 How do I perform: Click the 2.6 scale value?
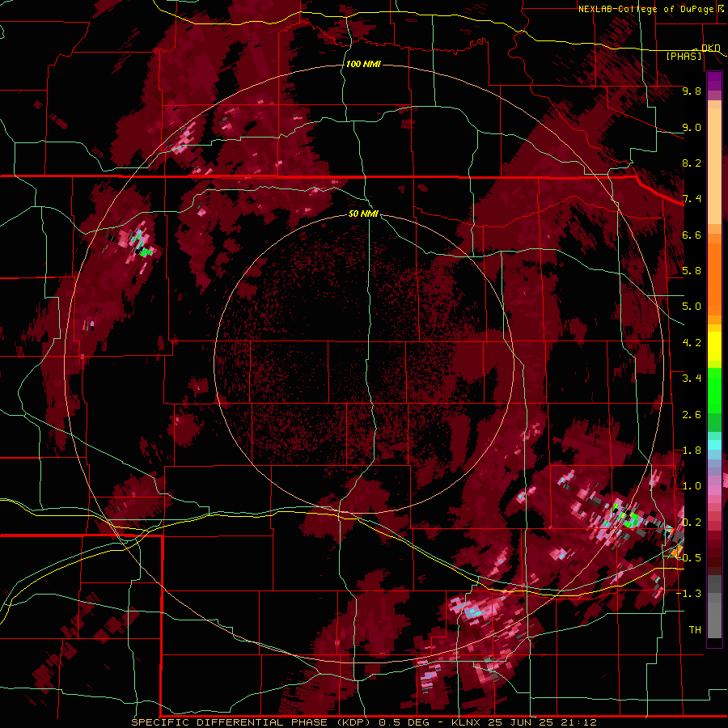click(692, 415)
